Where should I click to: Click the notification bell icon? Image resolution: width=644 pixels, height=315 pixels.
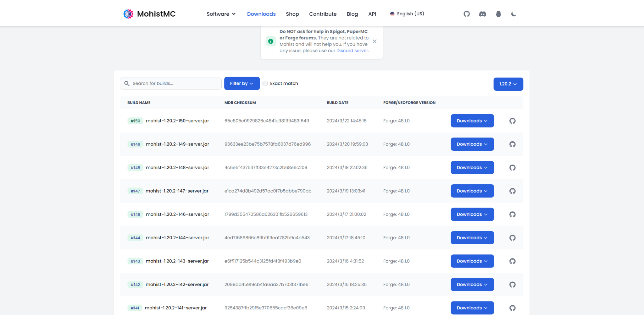pos(498,14)
